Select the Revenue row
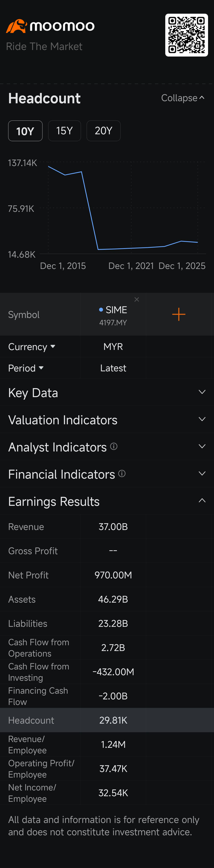214x868 pixels. click(107, 526)
